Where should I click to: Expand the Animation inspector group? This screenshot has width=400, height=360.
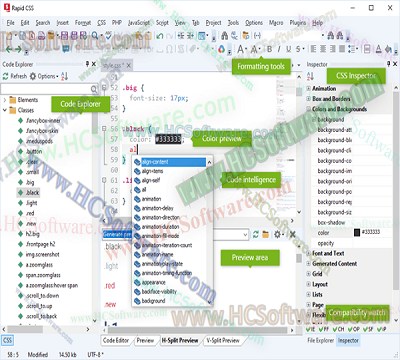pos(309,89)
